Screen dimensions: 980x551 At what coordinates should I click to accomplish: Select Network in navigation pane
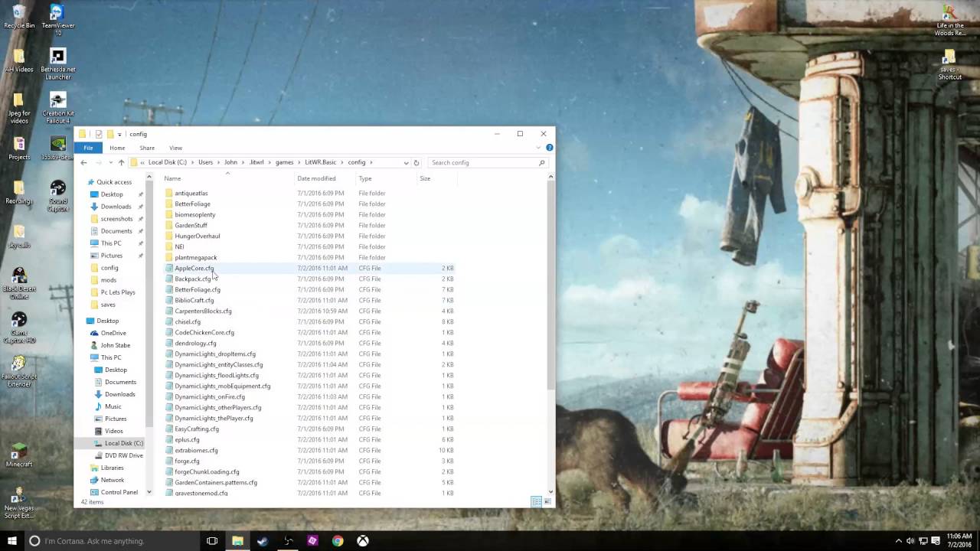click(112, 480)
